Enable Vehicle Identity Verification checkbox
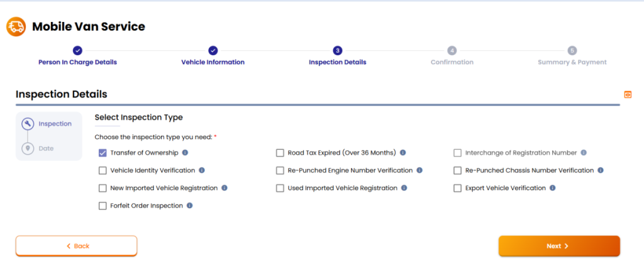This screenshot has height=278, width=644. click(103, 170)
